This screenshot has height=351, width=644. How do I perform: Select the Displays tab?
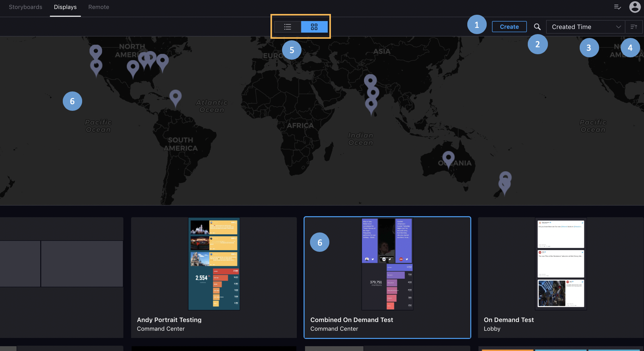(65, 7)
